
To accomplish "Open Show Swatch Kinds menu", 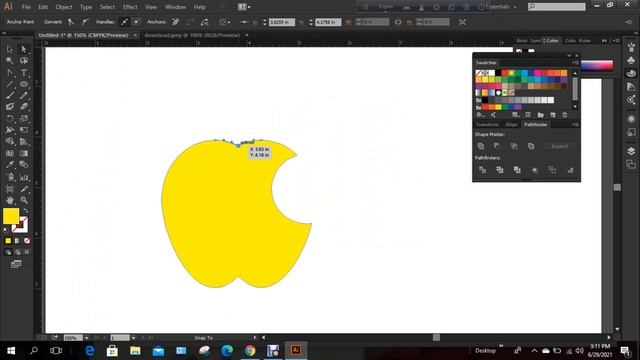I will (516, 115).
